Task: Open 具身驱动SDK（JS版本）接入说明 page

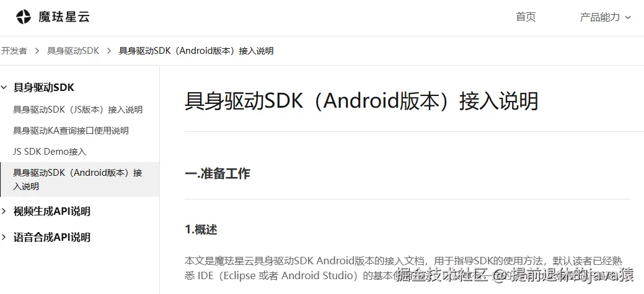Action: point(77,110)
